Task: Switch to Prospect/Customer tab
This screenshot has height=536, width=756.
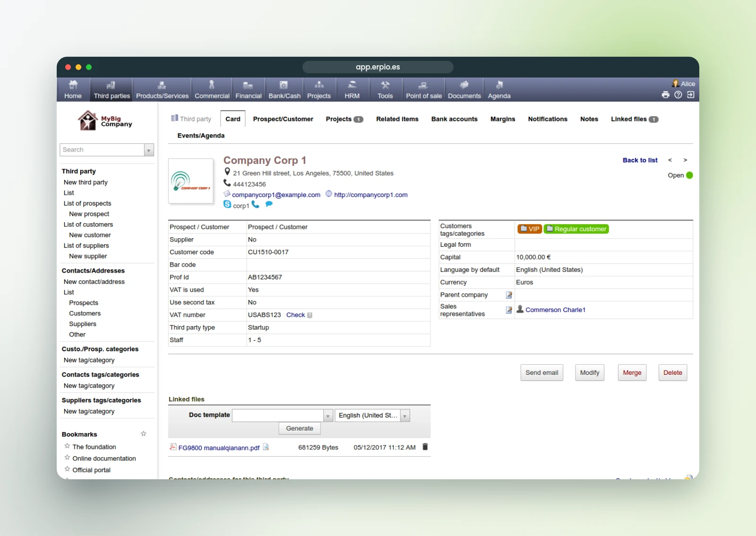Action: coord(283,119)
